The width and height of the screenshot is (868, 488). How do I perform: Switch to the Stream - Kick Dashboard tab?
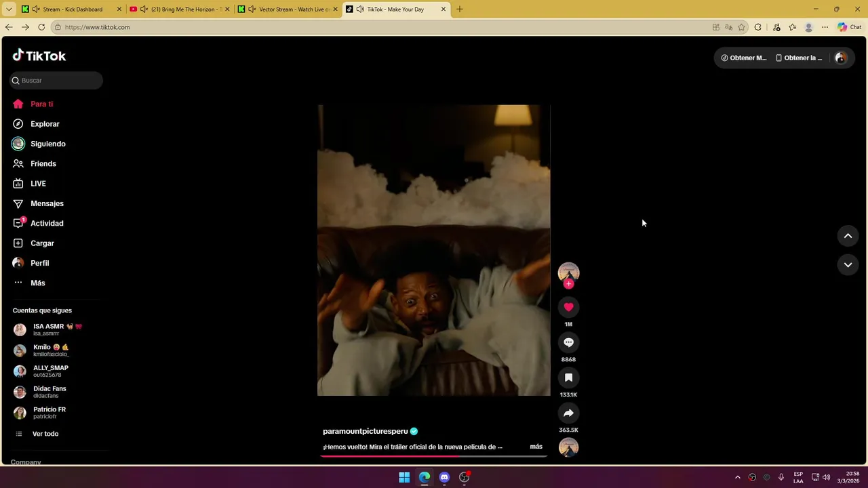[x=71, y=9]
